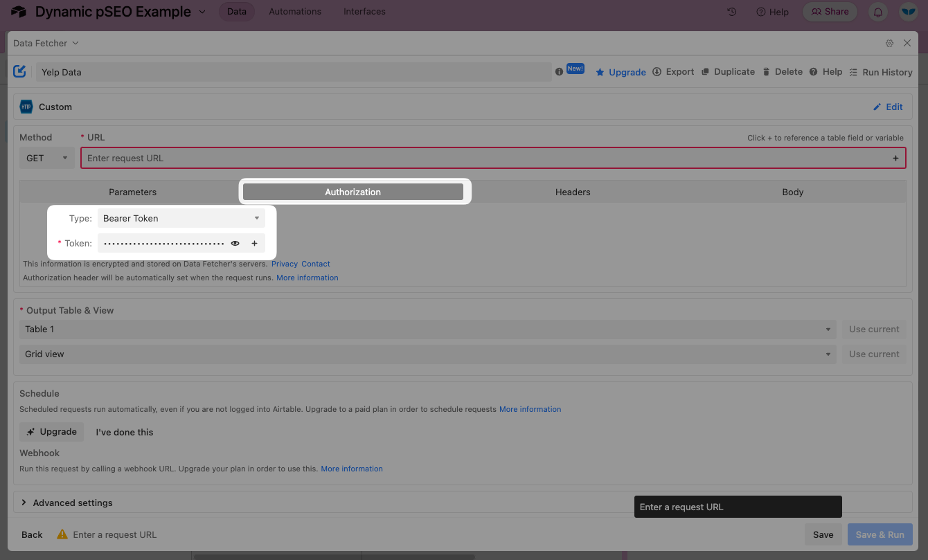Toggle token visibility eye icon
Viewport: 928px width, 560px height.
click(235, 243)
